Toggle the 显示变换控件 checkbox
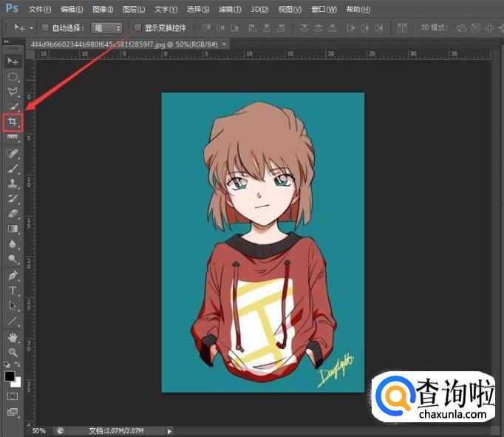This screenshot has height=437, width=504. [137, 27]
